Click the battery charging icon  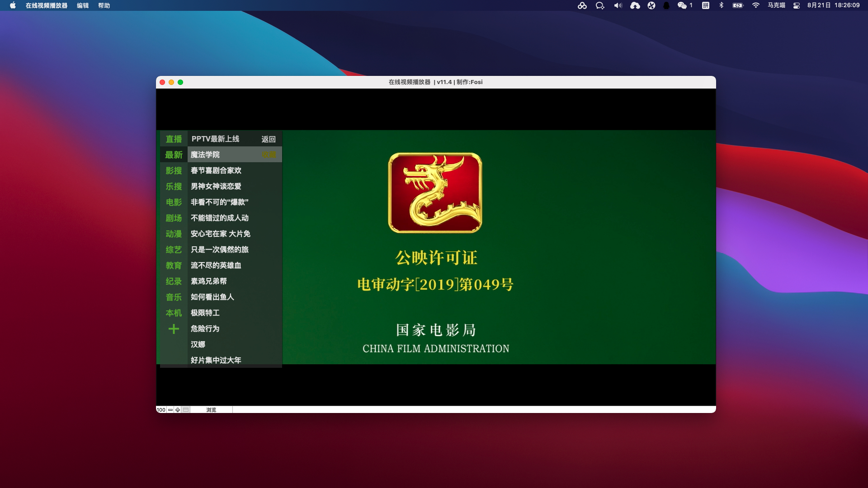738,5
